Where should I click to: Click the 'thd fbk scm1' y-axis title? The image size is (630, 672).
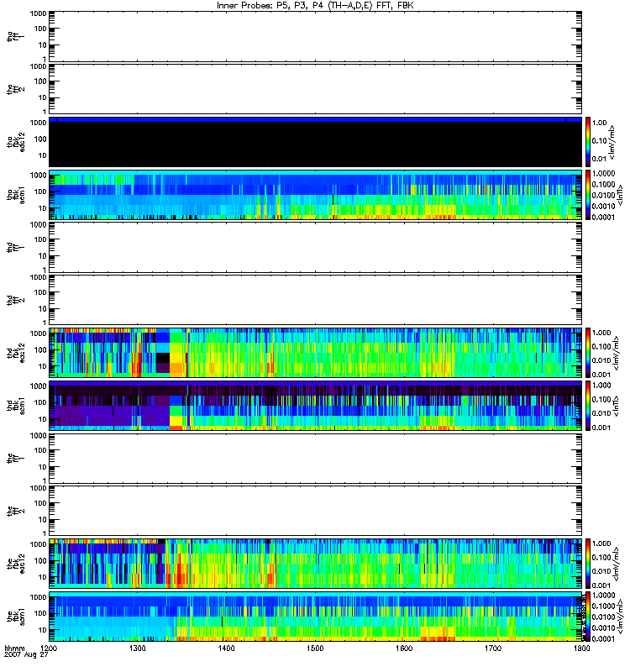[x=16, y=406]
